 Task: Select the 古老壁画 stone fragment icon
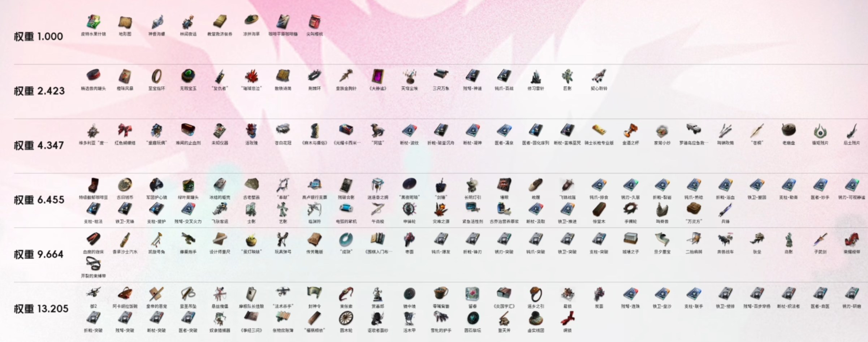pos(251,185)
